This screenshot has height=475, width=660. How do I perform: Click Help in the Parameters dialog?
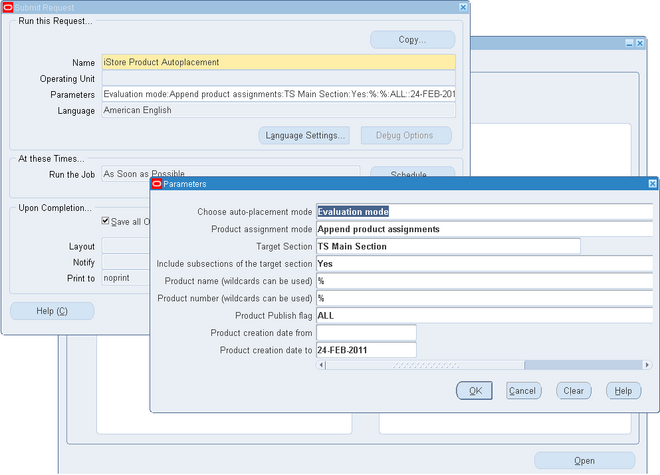[623, 391]
